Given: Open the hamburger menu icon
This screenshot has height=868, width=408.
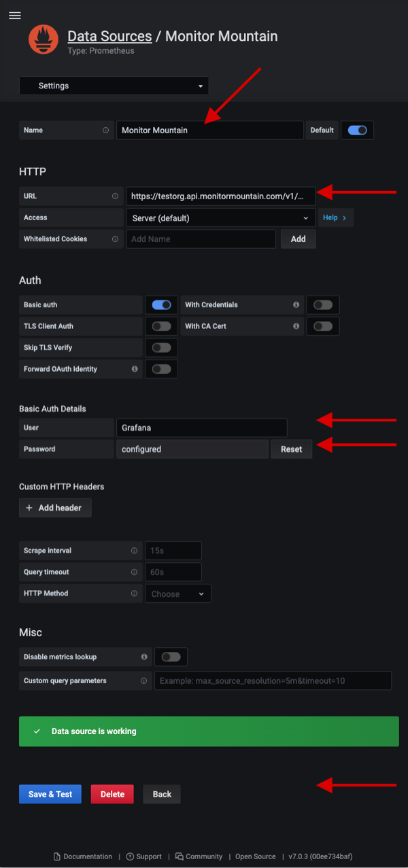Looking at the screenshot, I should pyautogui.click(x=14, y=16).
